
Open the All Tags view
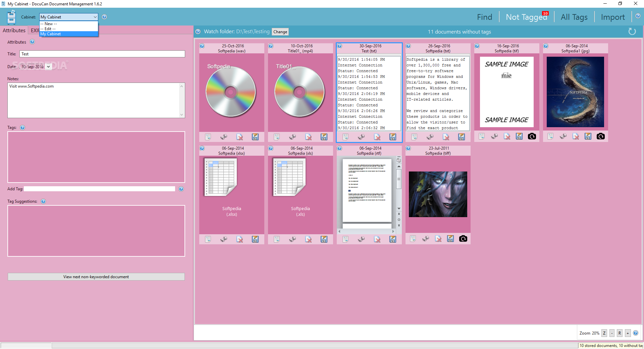574,17
